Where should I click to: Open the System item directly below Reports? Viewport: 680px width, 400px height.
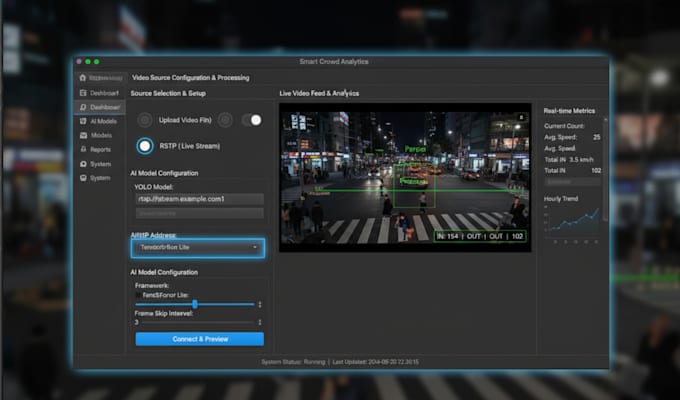(95, 164)
